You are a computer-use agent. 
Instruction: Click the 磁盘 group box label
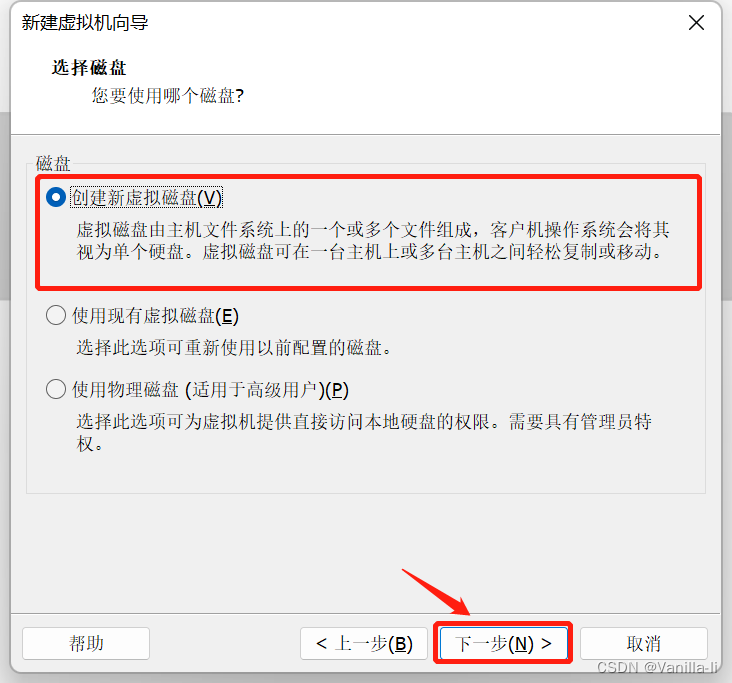click(53, 163)
